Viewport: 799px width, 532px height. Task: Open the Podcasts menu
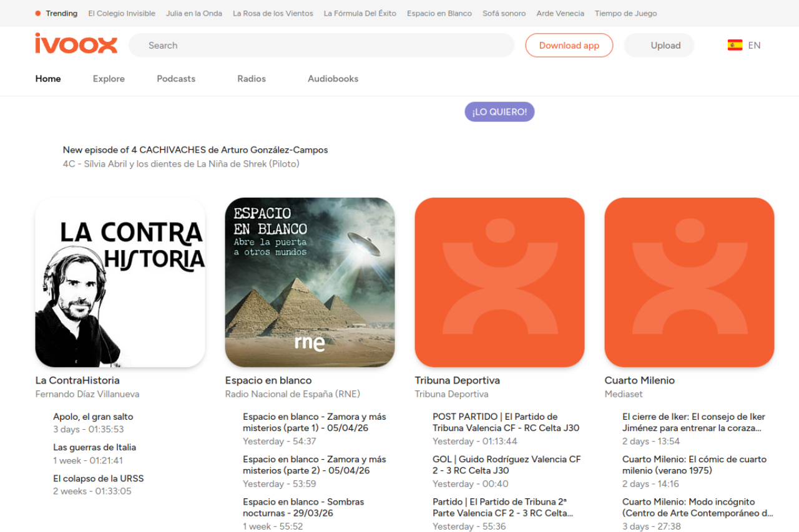pyautogui.click(x=176, y=79)
